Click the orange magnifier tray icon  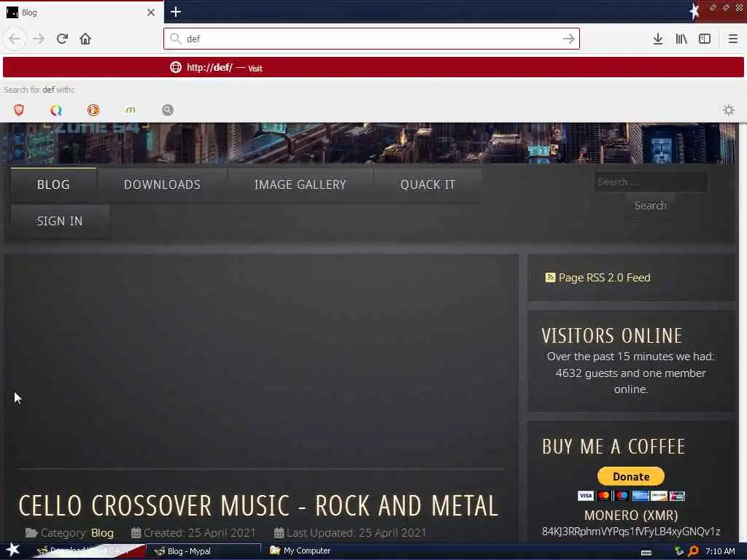pos(693,551)
